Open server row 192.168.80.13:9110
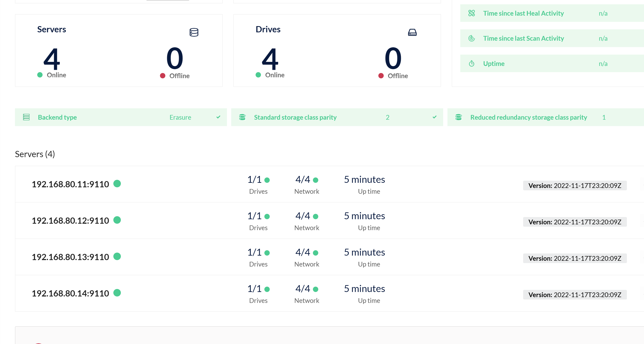The height and width of the screenshot is (344, 644). 330,257
